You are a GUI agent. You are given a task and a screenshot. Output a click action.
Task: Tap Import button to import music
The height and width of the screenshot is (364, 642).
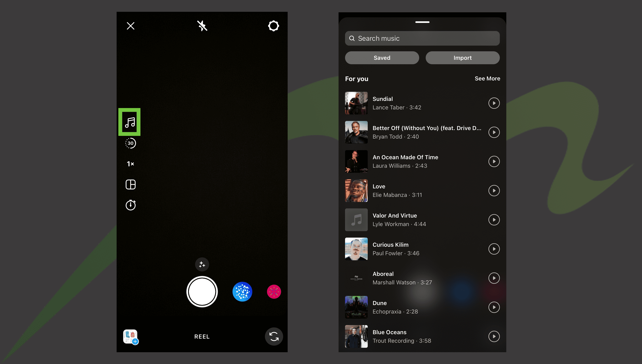(462, 58)
